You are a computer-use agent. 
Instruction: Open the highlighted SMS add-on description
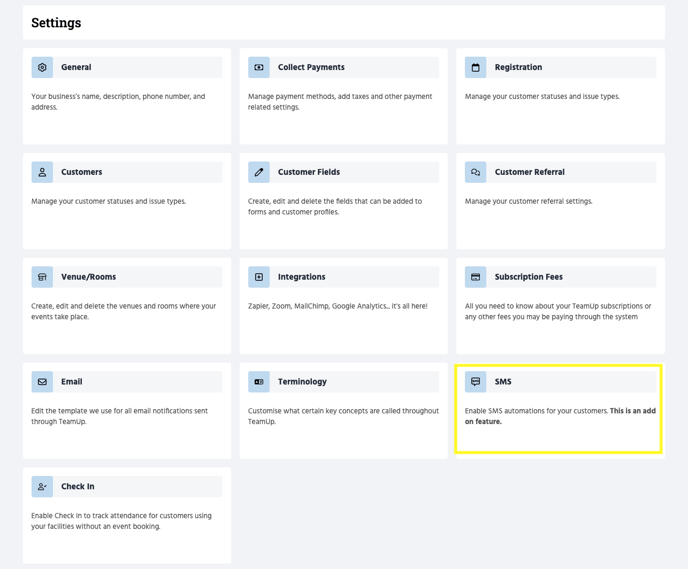[x=558, y=416]
